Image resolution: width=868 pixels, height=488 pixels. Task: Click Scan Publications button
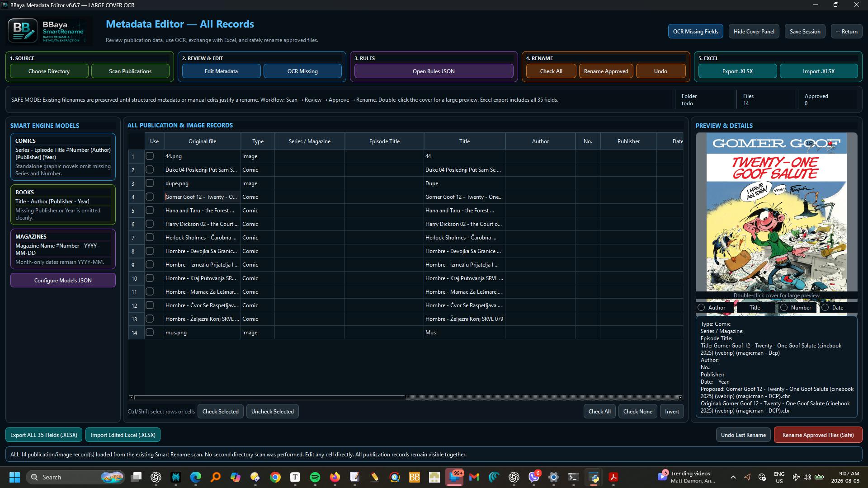pyautogui.click(x=130, y=71)
